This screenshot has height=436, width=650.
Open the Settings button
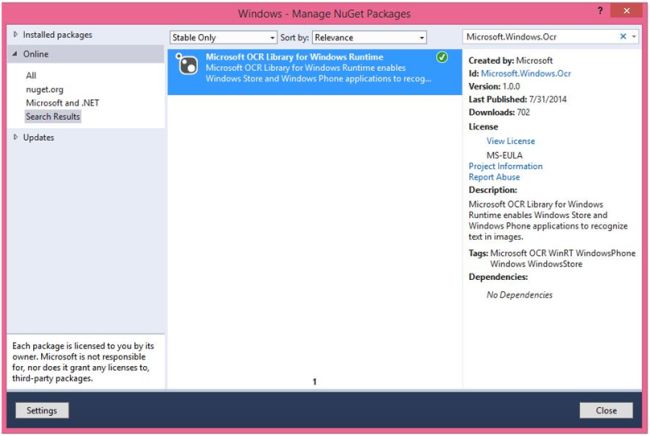(x=42, y=410)
